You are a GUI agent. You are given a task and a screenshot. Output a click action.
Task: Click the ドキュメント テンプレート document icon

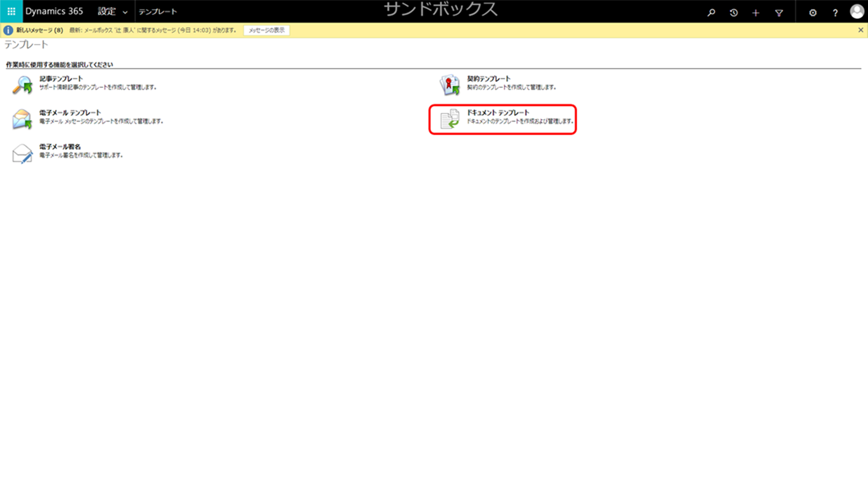point(450,119)
